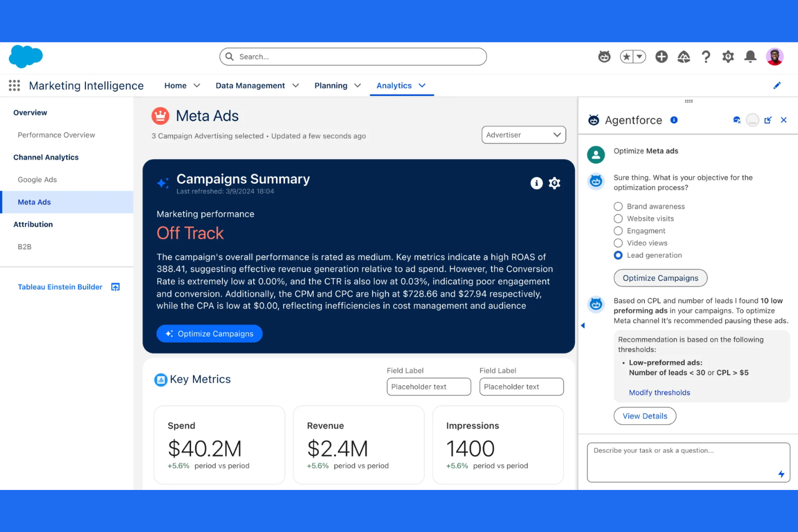
Task: Click Modify thresholds link
Action: pyautogui.click(x=659, y=392)
